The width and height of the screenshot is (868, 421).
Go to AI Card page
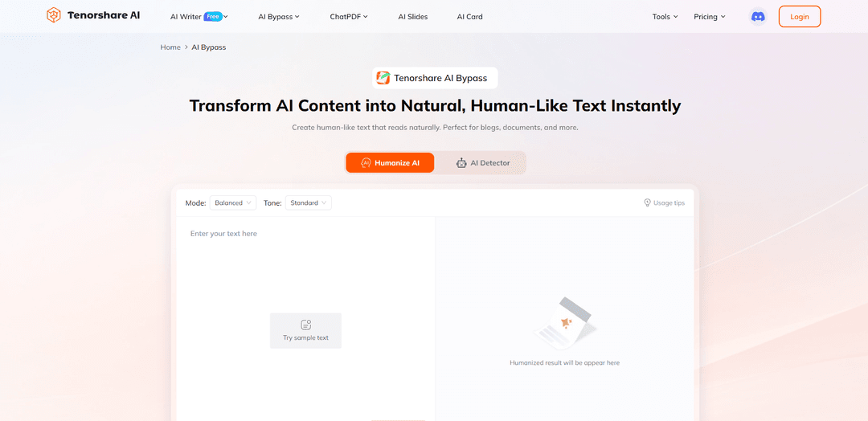tap(469, 17)
